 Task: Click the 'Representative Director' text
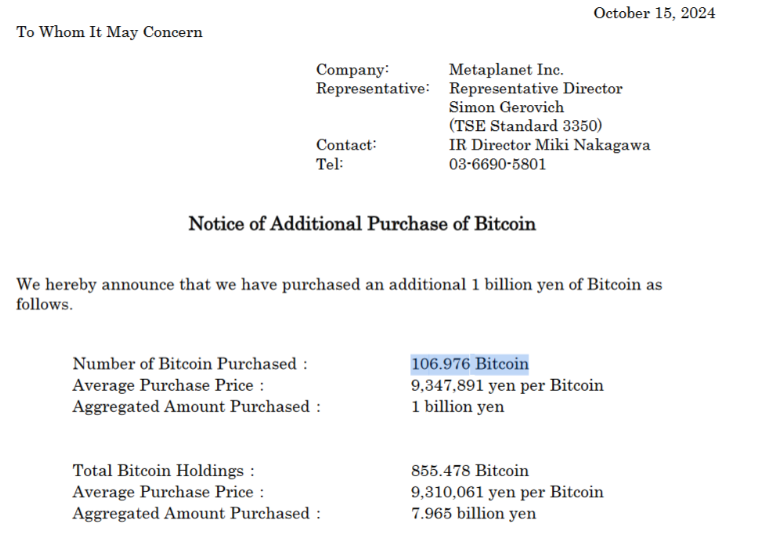535,88
